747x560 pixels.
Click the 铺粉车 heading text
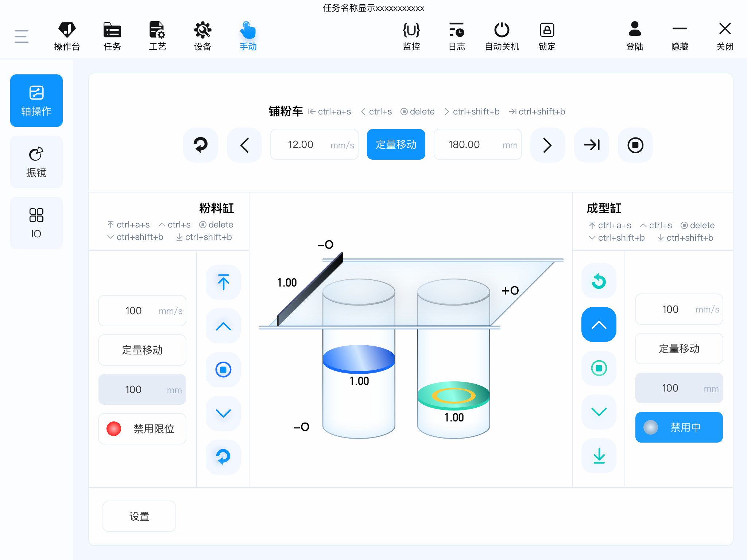[x=286, y=111]
